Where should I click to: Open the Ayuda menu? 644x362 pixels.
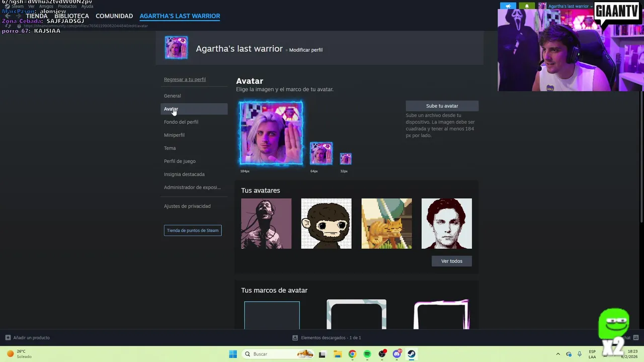[87, 6]
